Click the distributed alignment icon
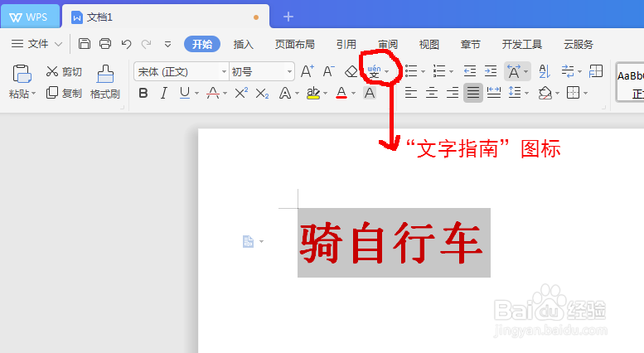Viewport: 644px width, 353px height. coord(494,93)
